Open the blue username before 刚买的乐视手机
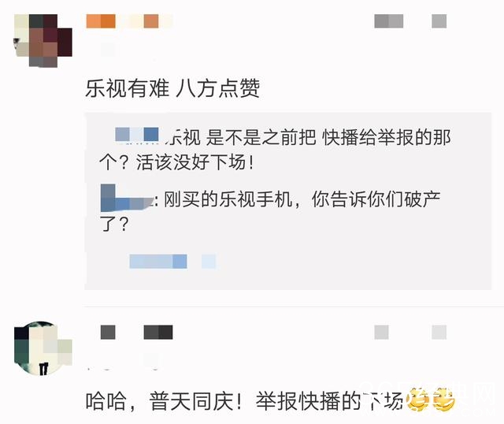 (127, 198)
